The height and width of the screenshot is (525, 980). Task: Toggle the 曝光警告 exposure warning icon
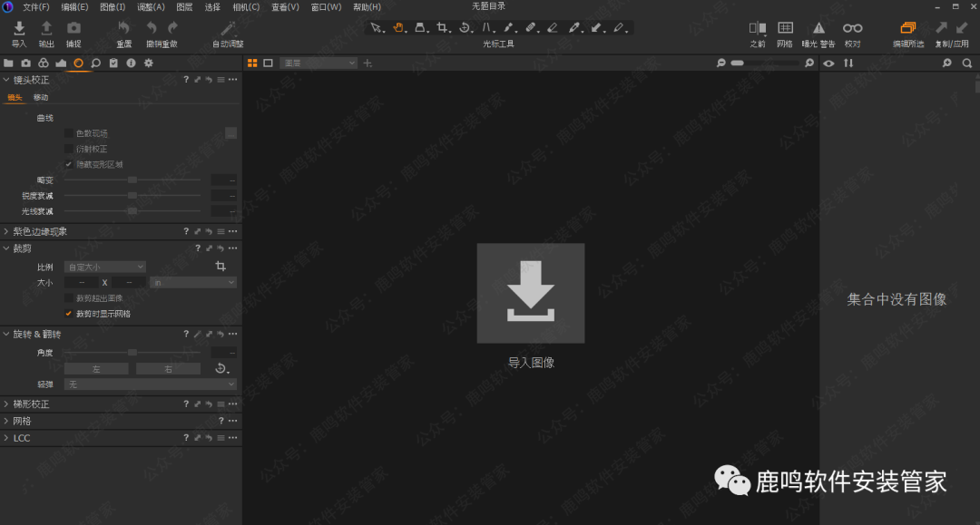pyautogui.click(x=818, y=29)
